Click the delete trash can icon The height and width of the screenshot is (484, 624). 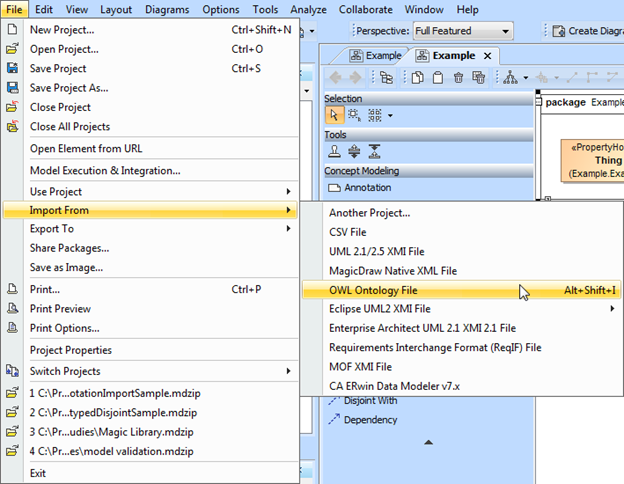459,77
